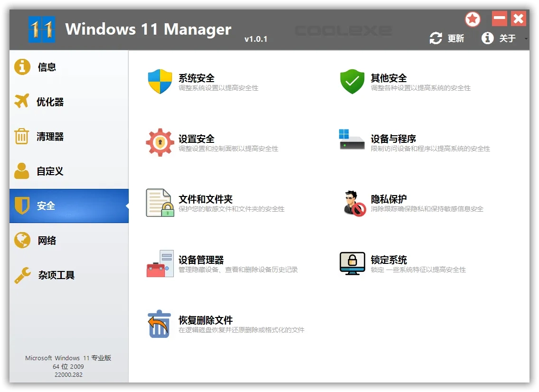This screenshot has width=539, height=392.
Task: Select the 自定义 sidebar tab
Action: 69,171
